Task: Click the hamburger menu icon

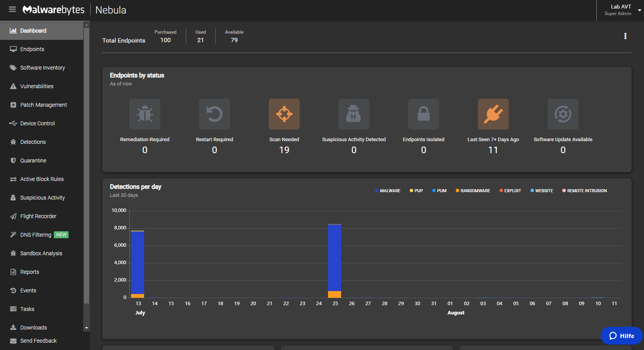Action: point(12,9)
